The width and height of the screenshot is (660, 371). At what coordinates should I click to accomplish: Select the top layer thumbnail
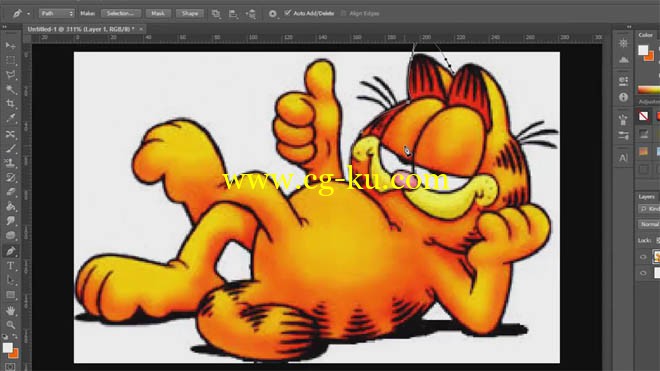tap(656, 256)
